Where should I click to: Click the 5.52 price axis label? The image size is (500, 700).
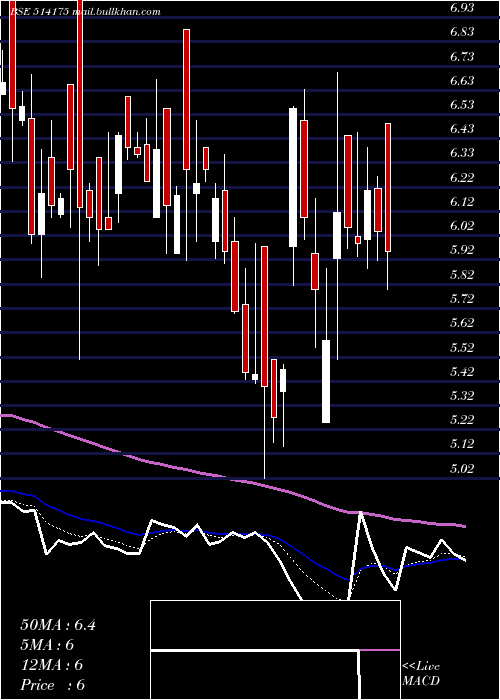point(462,347)
